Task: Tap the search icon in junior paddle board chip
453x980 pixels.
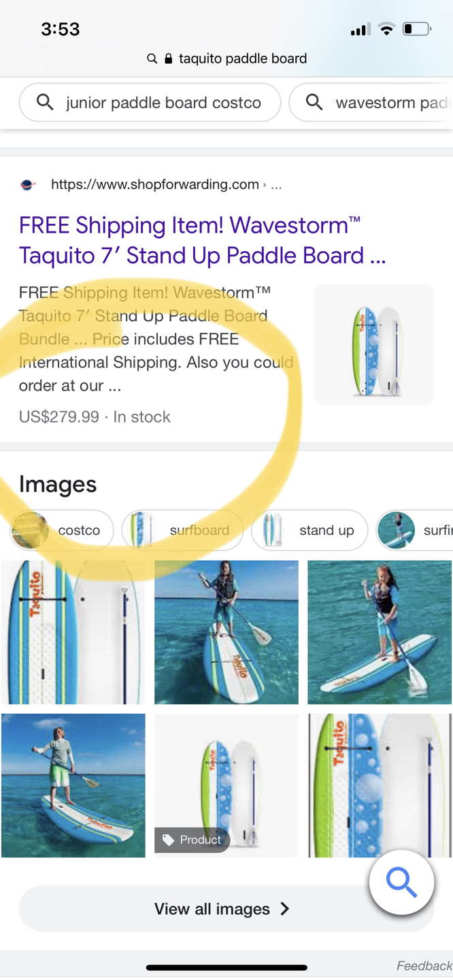Action: pyautogui.click(x=45, y=102)
